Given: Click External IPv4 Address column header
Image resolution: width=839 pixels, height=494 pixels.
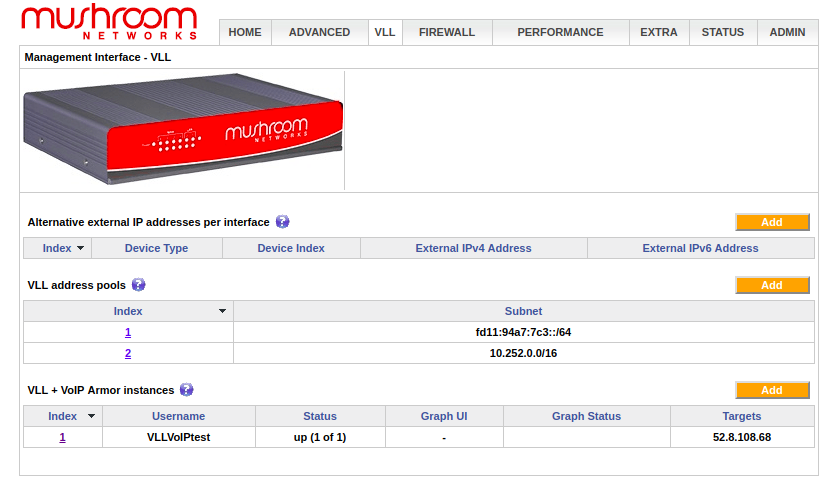Looking at the screenshot, I should coord(474,248).
